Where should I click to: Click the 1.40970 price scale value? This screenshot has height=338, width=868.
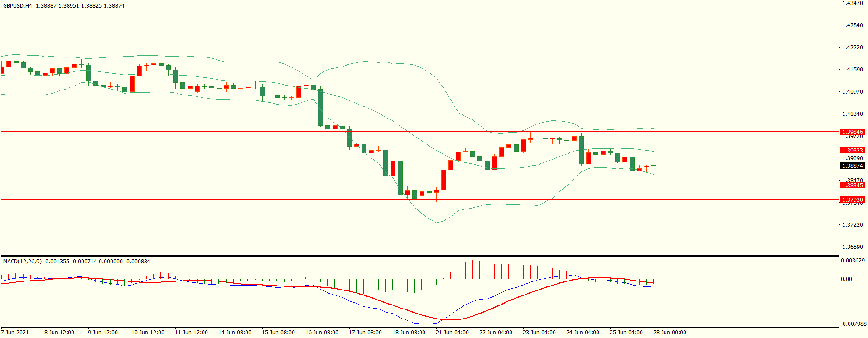(853, 92)
